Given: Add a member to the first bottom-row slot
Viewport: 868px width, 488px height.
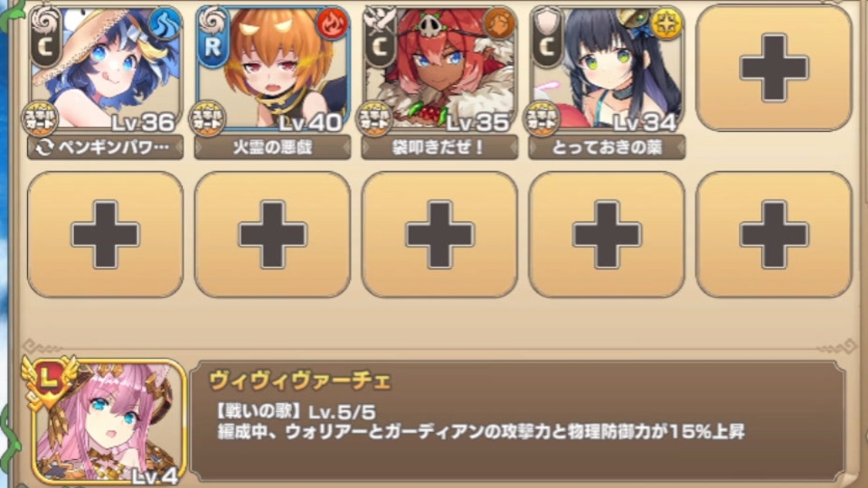Looking at the screenshot, I should (105, 235).
